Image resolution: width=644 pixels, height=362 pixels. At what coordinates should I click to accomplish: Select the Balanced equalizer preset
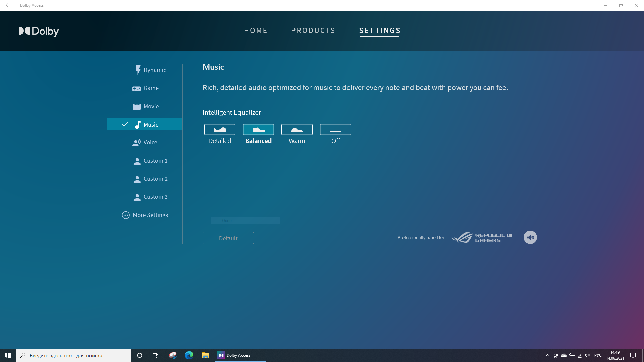coord(258,130)
